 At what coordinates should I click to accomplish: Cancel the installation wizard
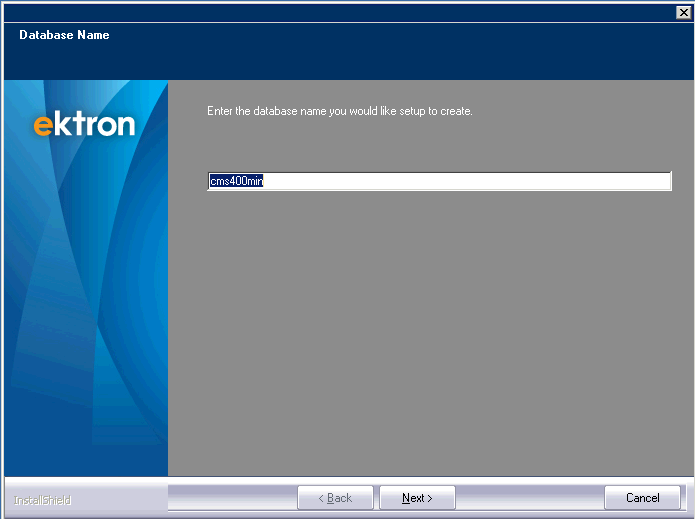point(642,498)
